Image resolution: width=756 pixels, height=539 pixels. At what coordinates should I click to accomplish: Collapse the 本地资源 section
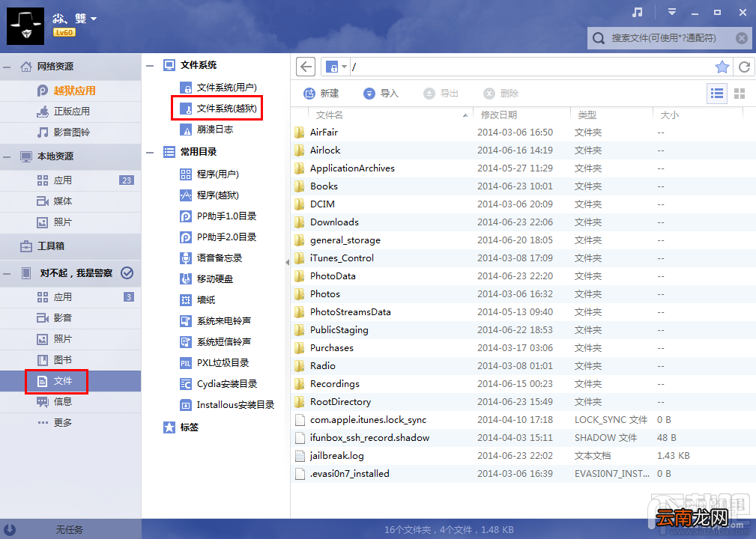tap(7, 156)
